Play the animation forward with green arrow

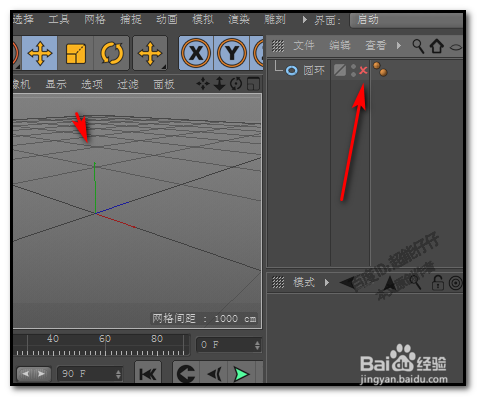[241, 374]
